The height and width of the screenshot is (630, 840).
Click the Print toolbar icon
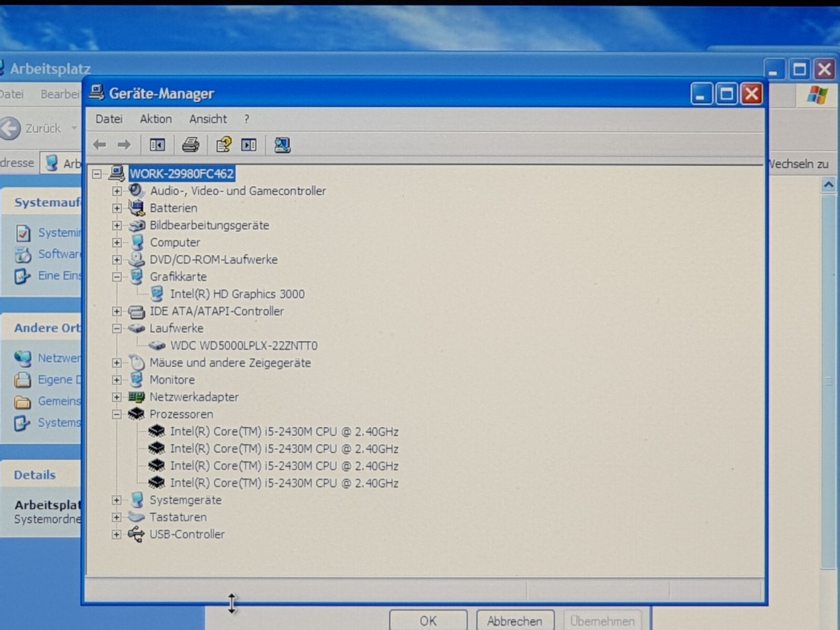coord(190,144)
